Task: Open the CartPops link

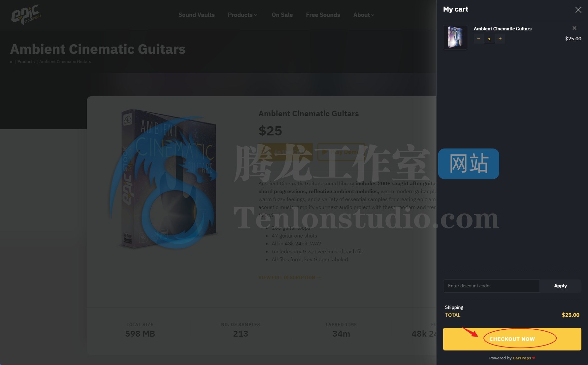Action: (x=522, y=358)
